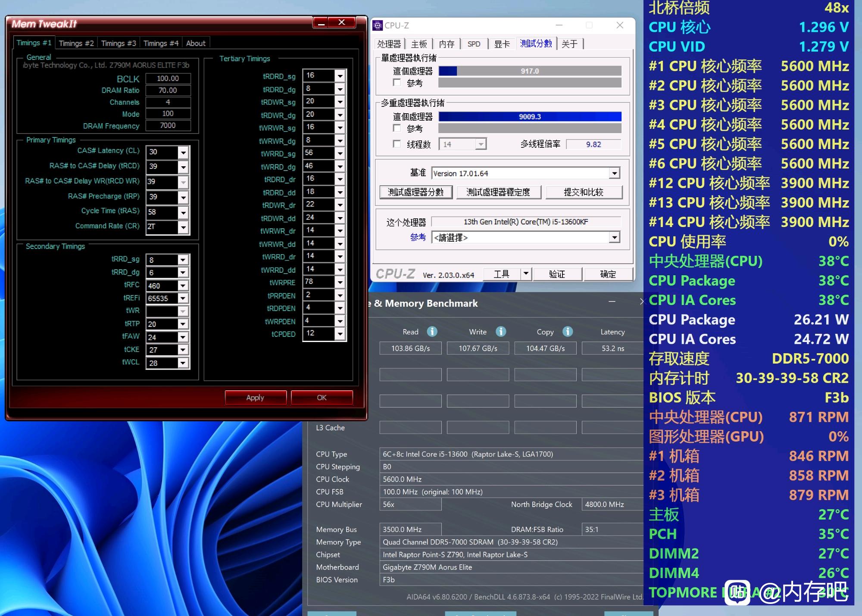Open the tRCD dropdown in Mem TweakIt
Image resolution: width=862 pixels, height=616 pixels.
point(184,167)
